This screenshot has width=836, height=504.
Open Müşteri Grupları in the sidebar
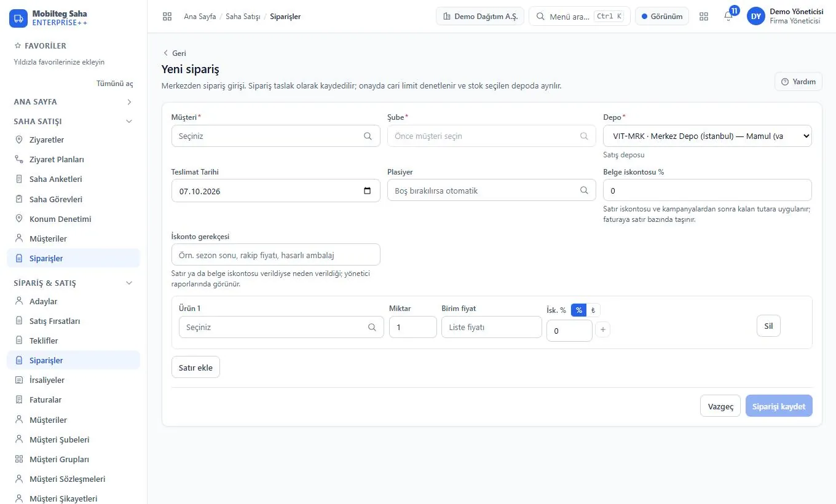pyautogui.click(x=73, y=459)
